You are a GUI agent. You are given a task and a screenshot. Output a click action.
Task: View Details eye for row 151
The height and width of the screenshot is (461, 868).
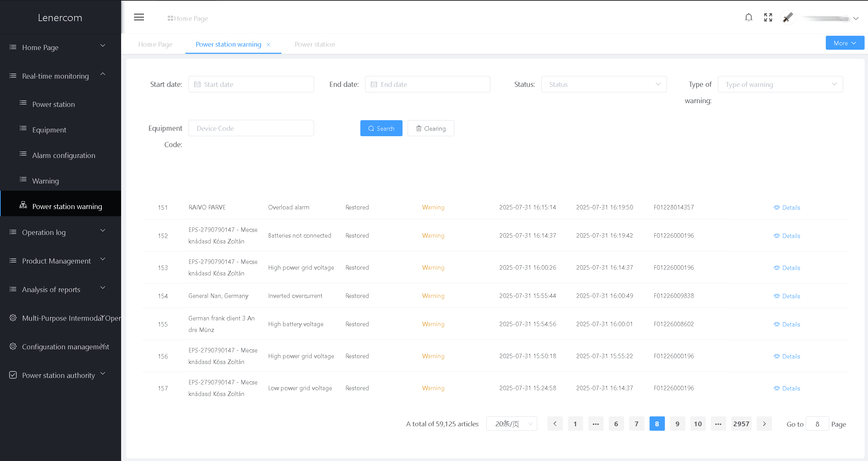click(x=776, y=207)
